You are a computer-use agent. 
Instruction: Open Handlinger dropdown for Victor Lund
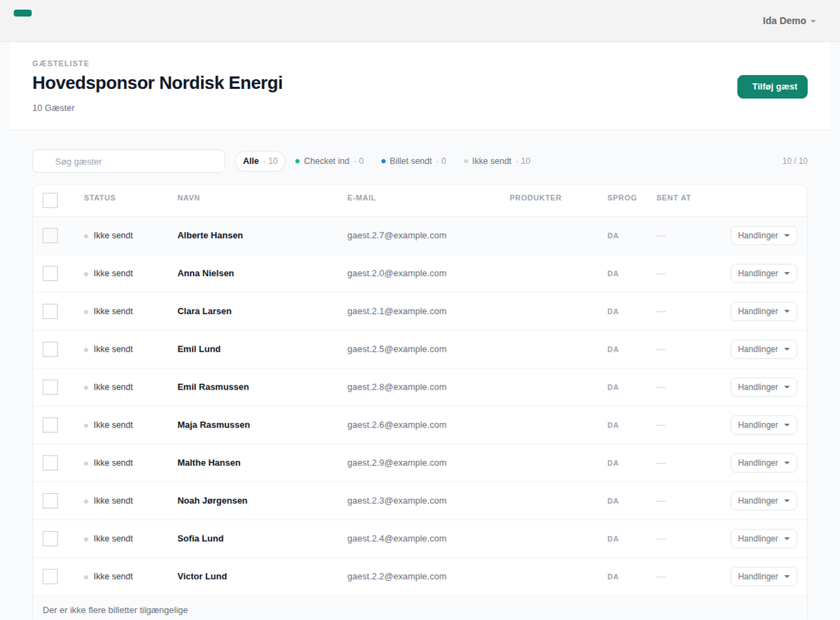point(764,576)
